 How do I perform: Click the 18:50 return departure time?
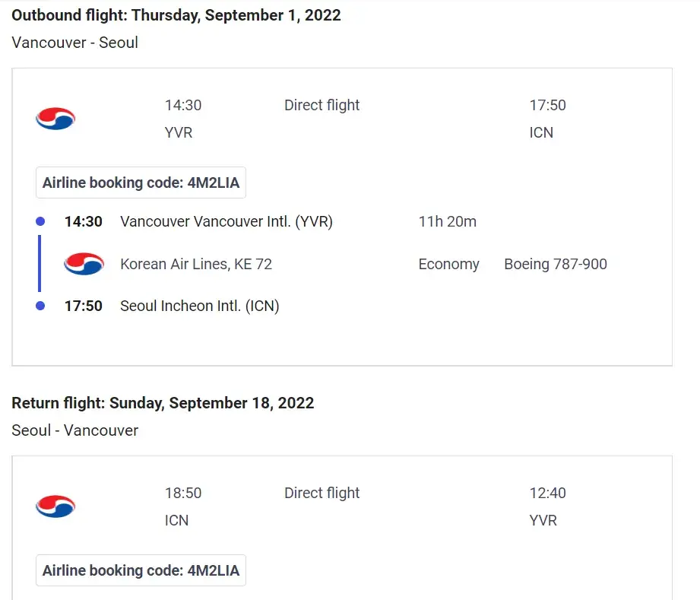tap(183, 493)
